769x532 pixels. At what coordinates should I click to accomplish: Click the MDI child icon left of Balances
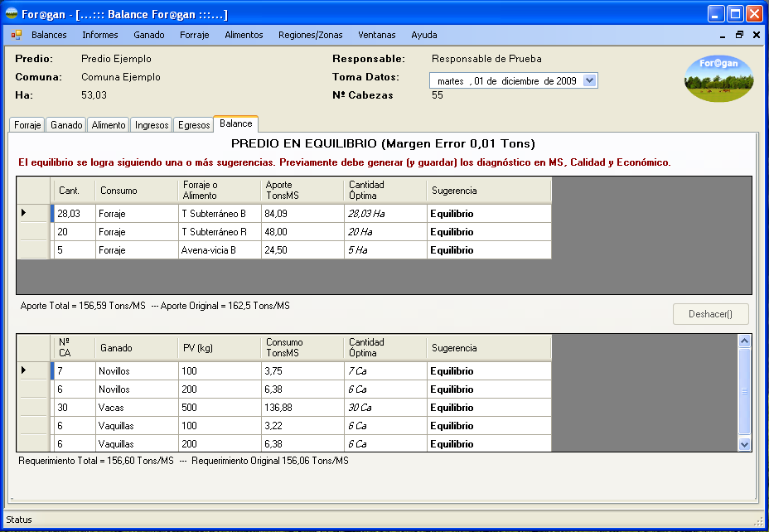point(17,35)
